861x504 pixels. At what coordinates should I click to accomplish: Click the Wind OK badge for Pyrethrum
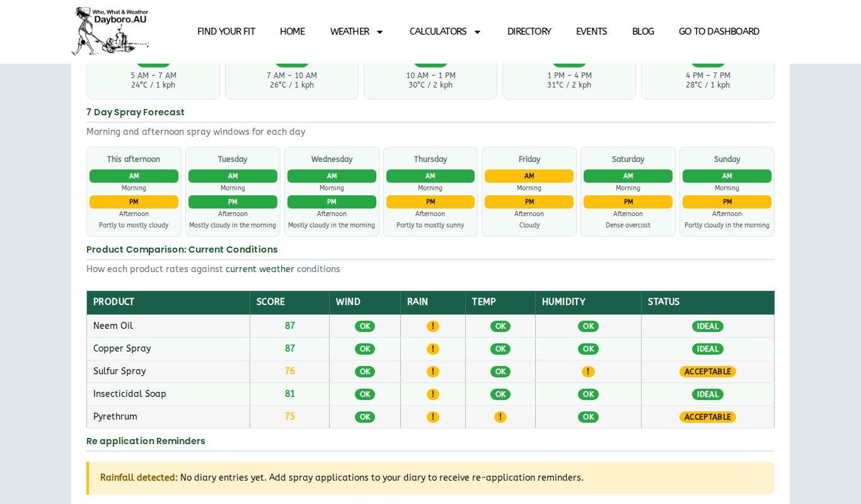[365, 417]
